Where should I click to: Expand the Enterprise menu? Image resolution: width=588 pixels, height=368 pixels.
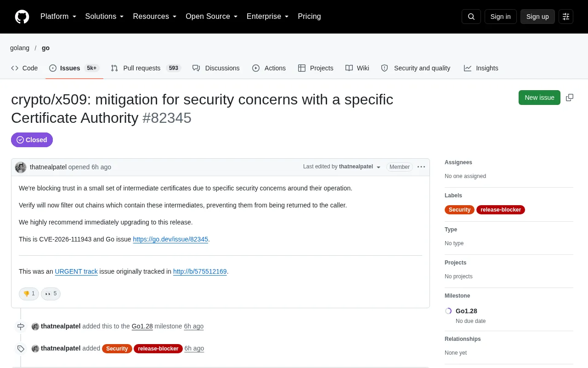pos(268,17)
